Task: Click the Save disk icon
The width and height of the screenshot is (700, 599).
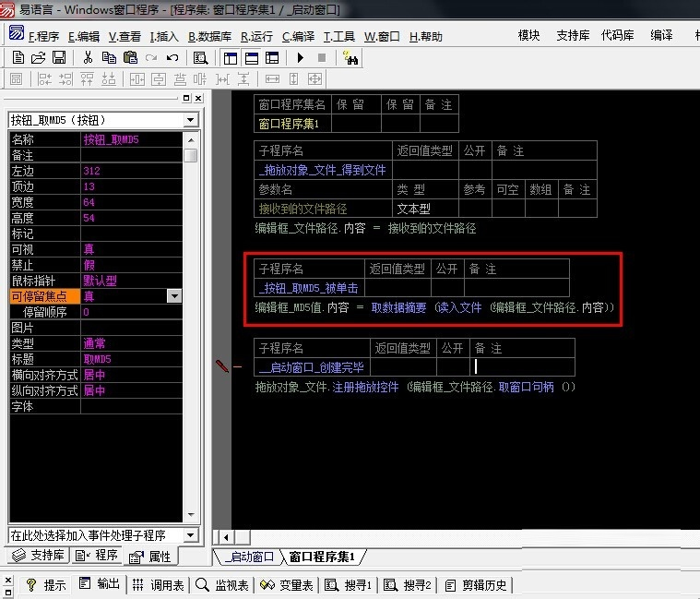Action: click(x=58, y=57)
